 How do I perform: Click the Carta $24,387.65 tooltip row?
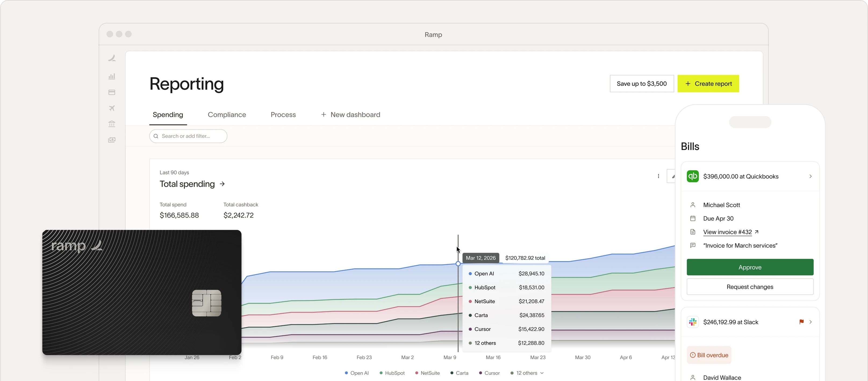507,315
